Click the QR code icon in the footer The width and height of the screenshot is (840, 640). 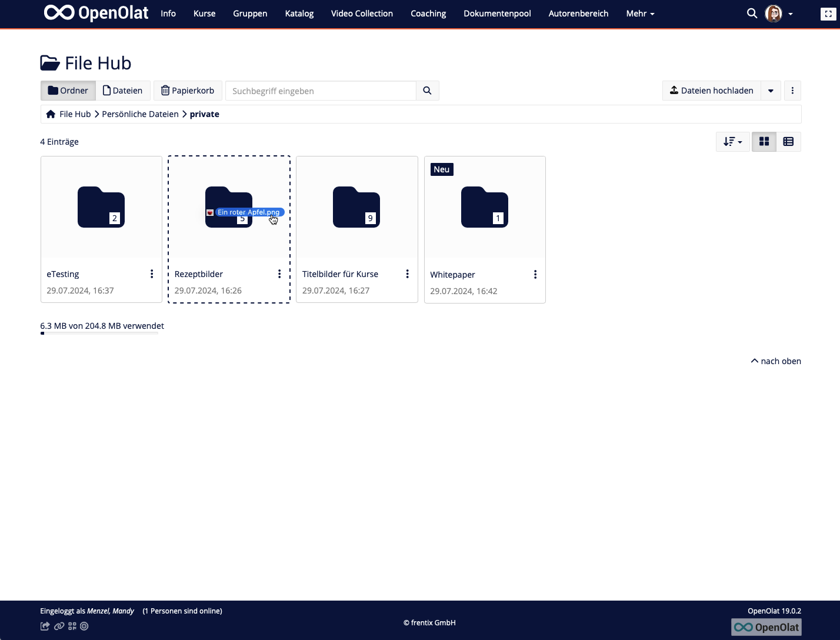pyautogui.click(x=72, y=626)
